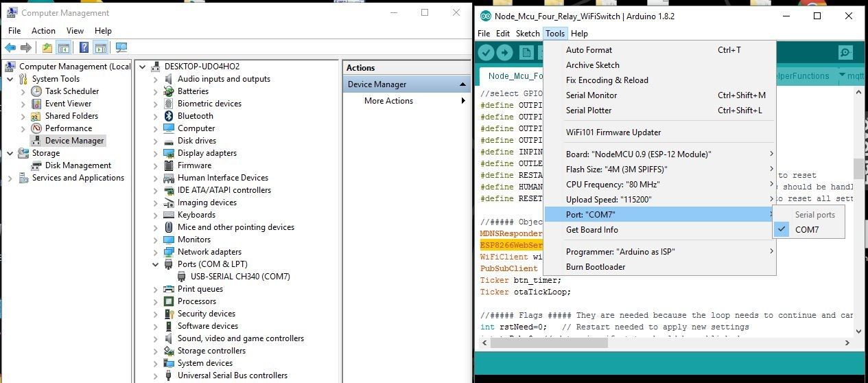Click the Bluetooth device category icon
Viewport: 868px width, 383px height.
click(169, 116)
